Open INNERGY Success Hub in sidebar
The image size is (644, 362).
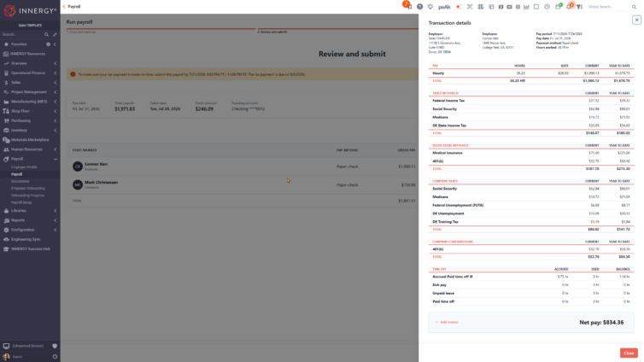[30, 248]
